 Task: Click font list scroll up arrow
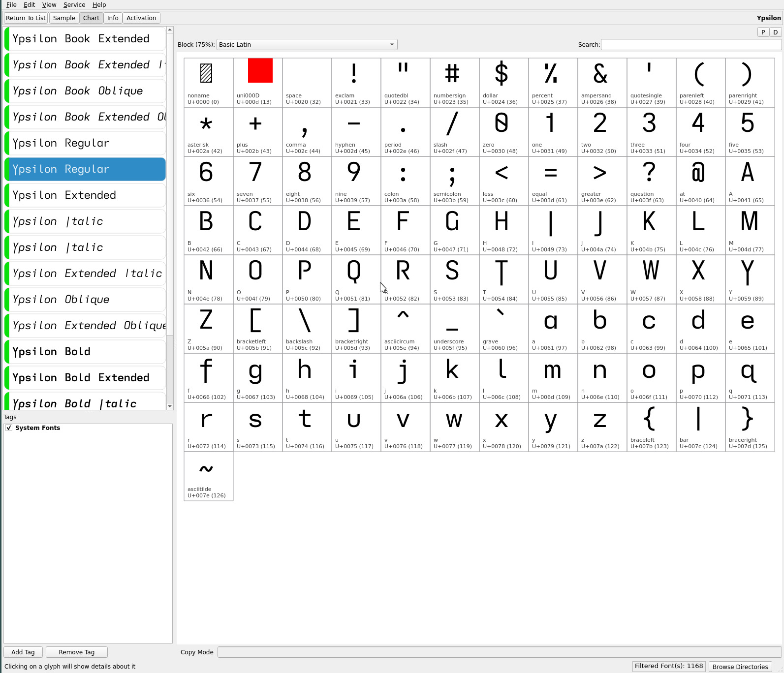click(170, 30)
